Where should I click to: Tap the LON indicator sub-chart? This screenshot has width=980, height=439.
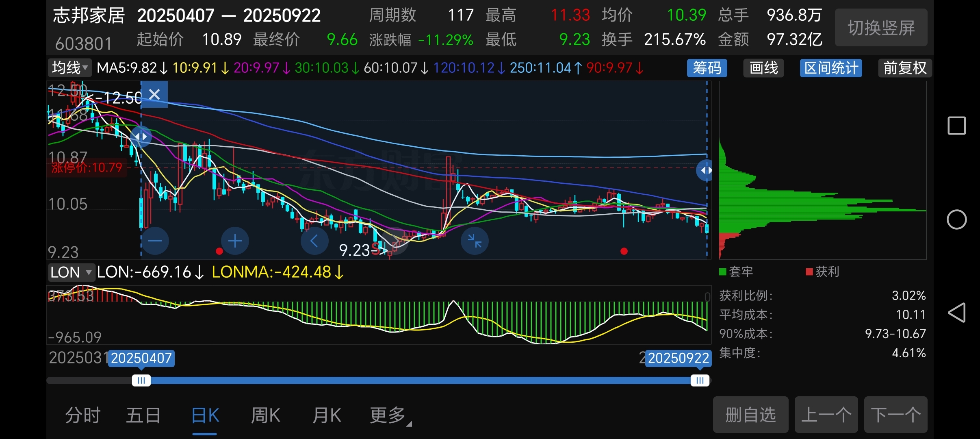click(x=379, y=315)
